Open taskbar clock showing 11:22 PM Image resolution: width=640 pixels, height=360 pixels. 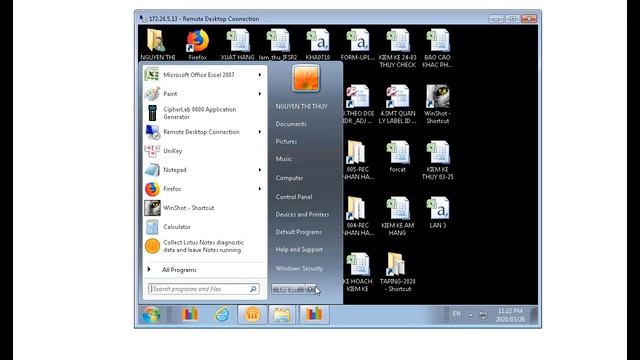510,315
